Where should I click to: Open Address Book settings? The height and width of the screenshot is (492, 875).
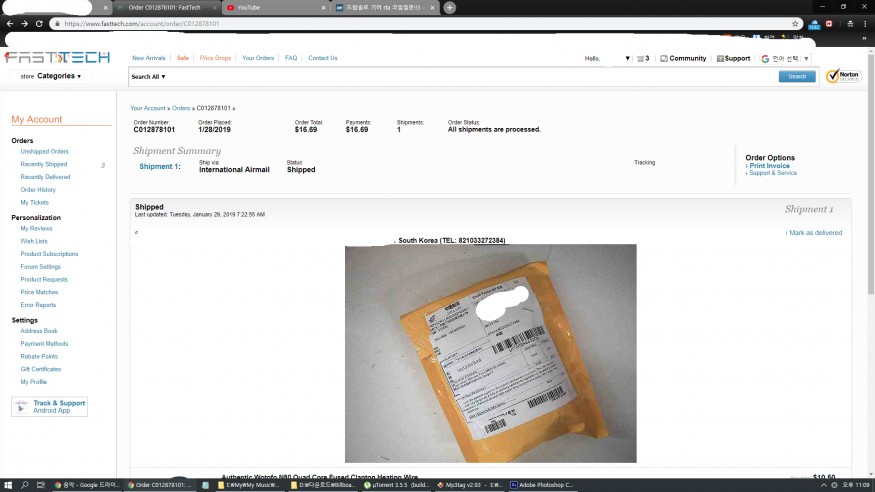point(39,331)
